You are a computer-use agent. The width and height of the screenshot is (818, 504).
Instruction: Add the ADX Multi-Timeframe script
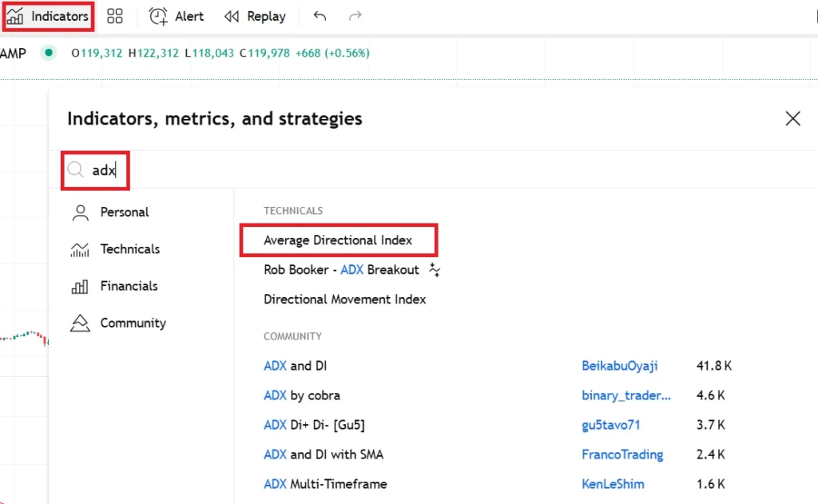point(325,484)
